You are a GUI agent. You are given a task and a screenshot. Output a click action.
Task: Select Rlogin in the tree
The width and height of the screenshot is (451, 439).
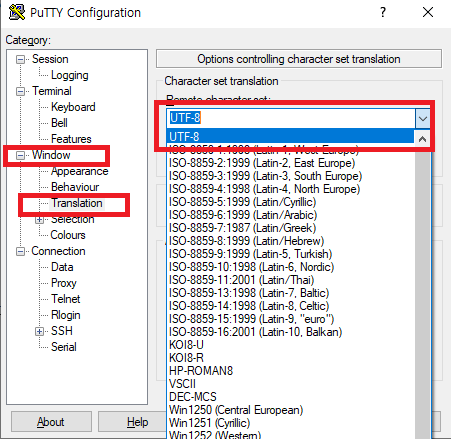65,315
